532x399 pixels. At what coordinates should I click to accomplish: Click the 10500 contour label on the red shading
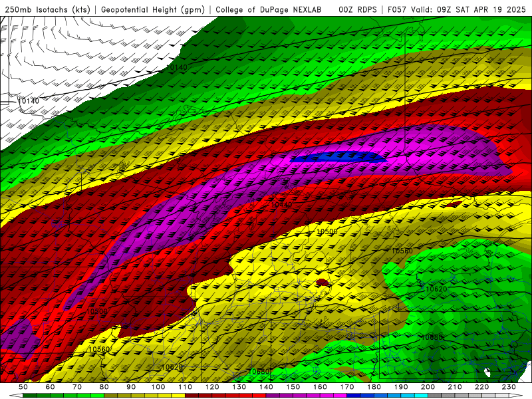[96, 311]
